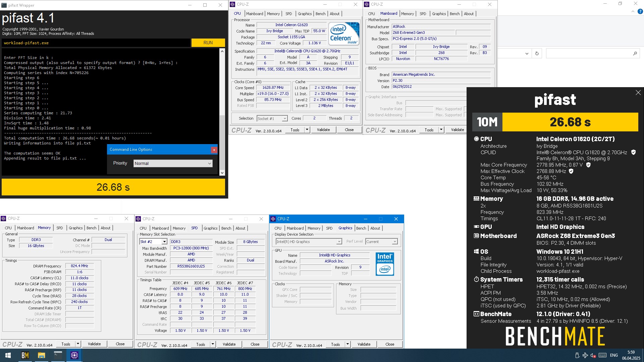Select Mainboard tab in the CPU-Z SPD window

[x=160, y=228]
